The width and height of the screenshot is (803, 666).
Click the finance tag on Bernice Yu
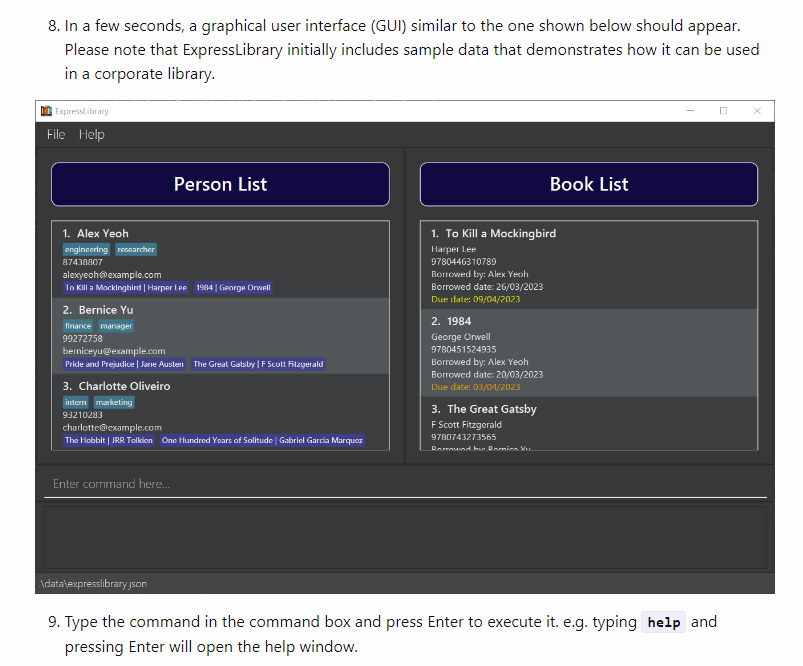coord(78,326)
